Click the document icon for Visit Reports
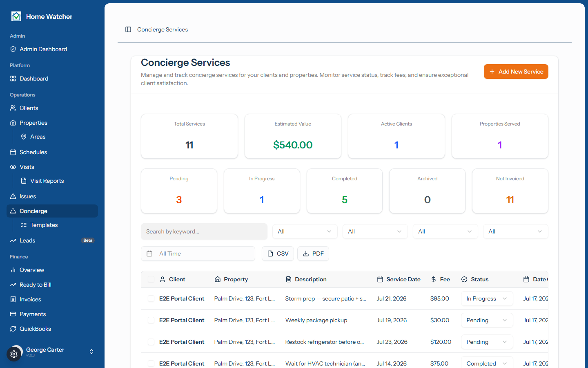Image resolution: width=588 pixels, height=368 pixels. click(24, 181)
